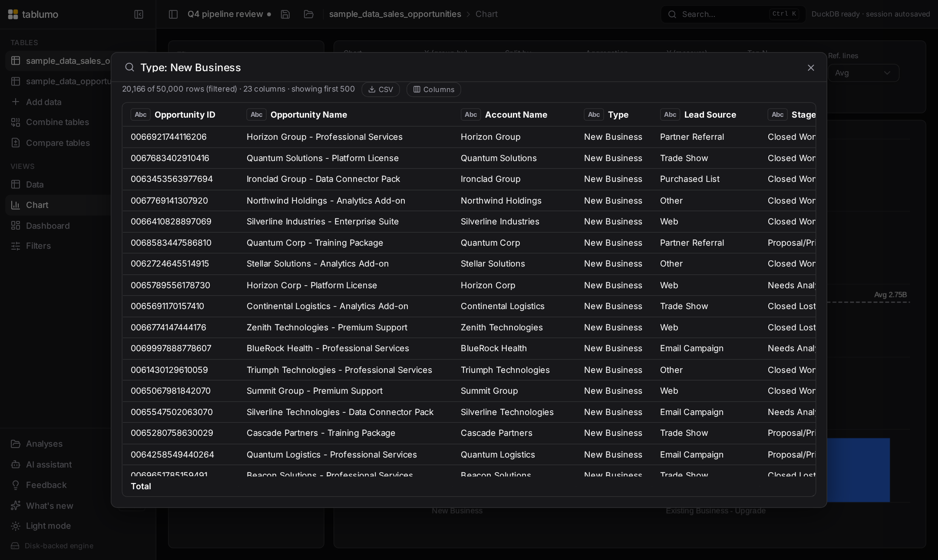The height and width of the screenshot is (560, 938).
Task: Select Quantum Solutions - Platform License cell
Action: click(x=322, y=158)
